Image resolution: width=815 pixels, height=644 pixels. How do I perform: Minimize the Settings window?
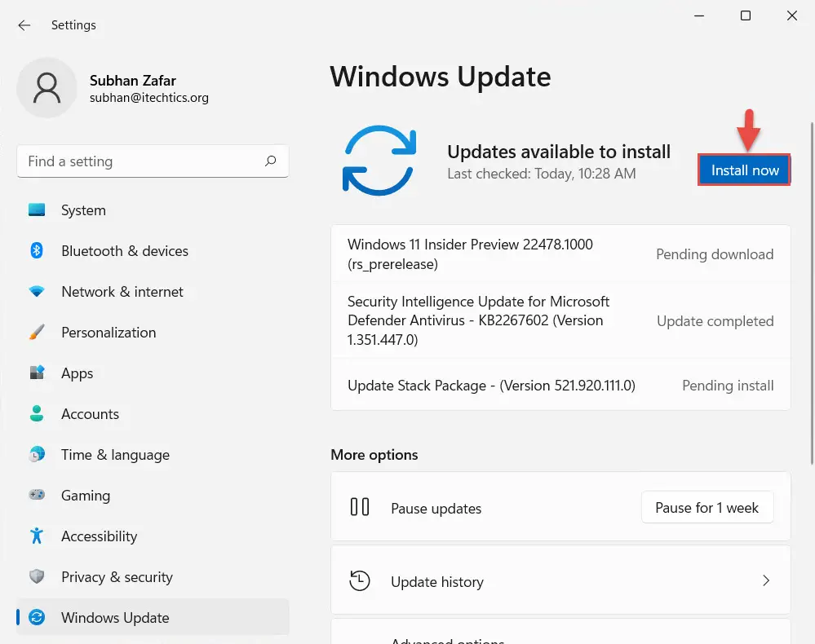(x=699, y=15)
